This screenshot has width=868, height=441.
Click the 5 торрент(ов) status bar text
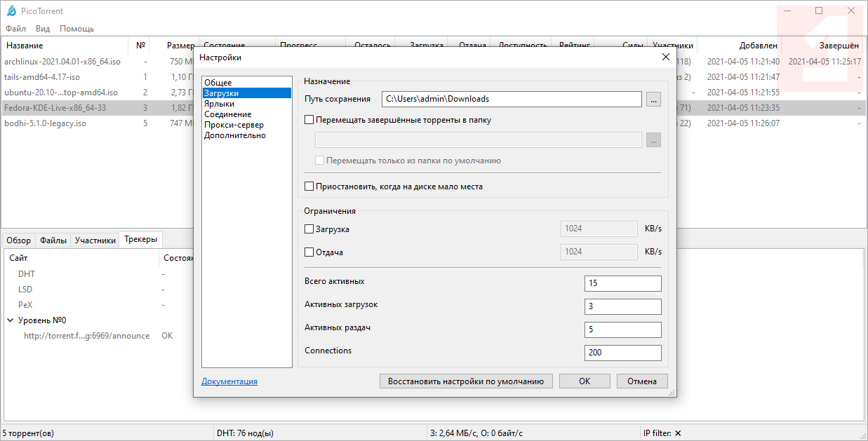coord(28,433)
